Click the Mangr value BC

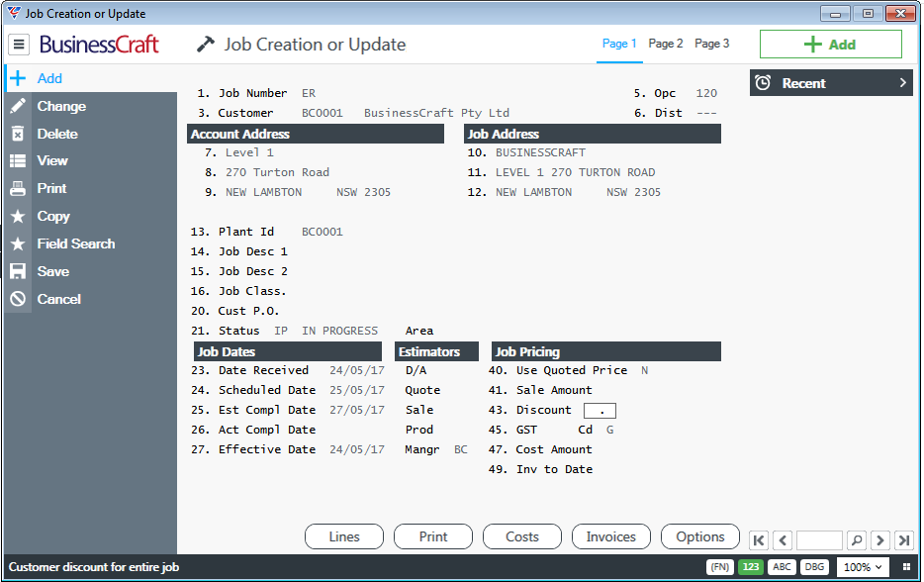pos(461,449)
